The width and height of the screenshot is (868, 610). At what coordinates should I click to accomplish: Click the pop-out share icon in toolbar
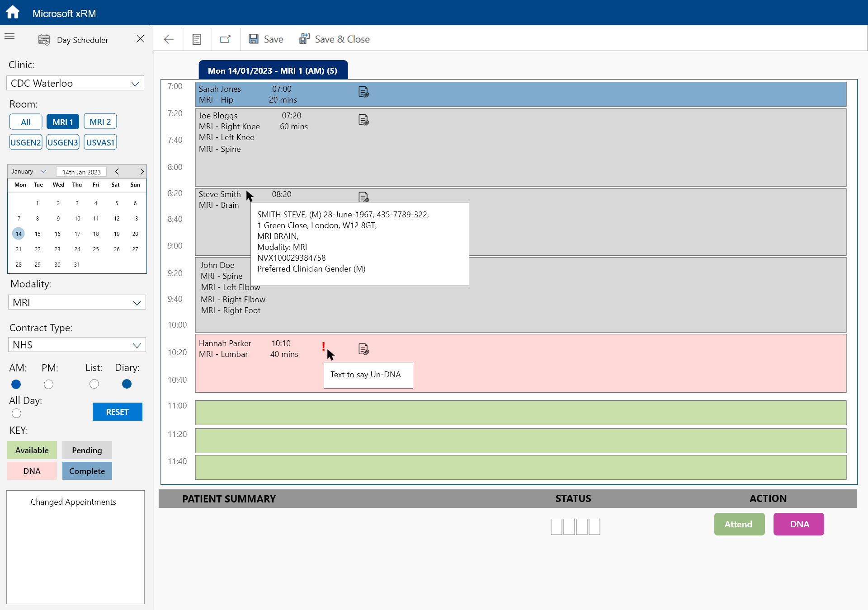click(225, 39)
